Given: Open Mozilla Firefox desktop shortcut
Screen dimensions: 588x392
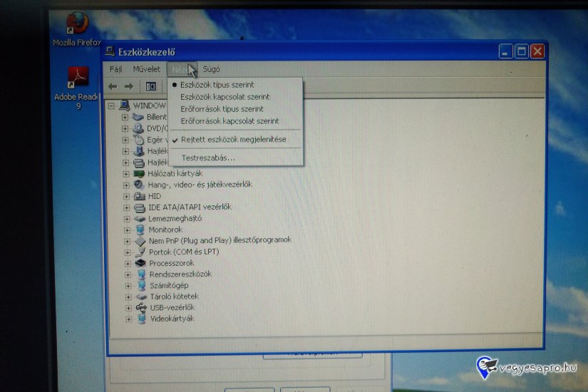Looking at the screenshot, I should (x=77, y=25).
